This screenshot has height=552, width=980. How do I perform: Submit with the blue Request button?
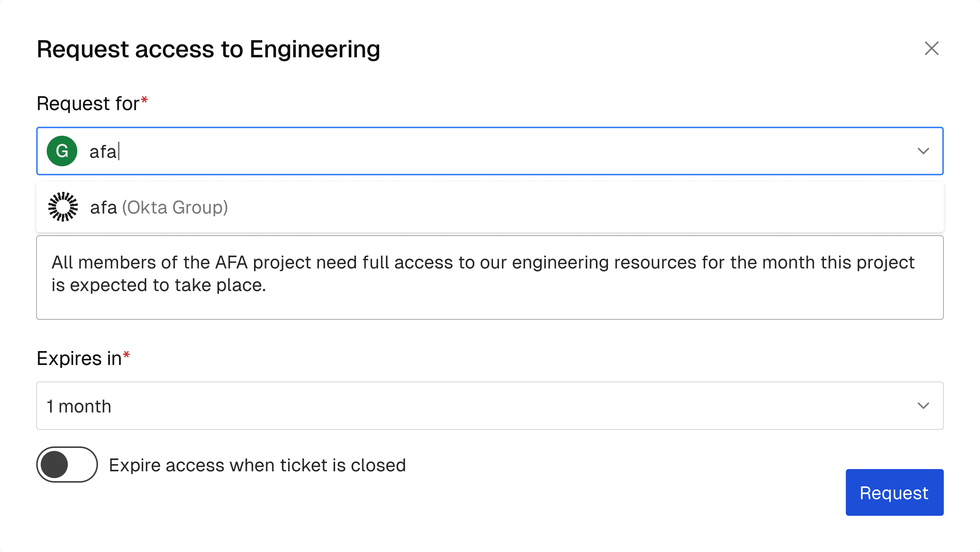[894, 492]
